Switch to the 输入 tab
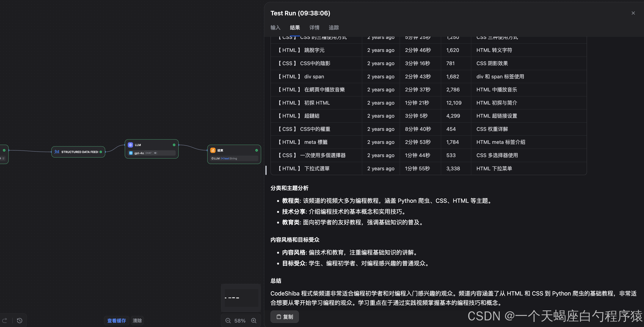The width and height of the screenshot is (644, 327). [275, 27]
